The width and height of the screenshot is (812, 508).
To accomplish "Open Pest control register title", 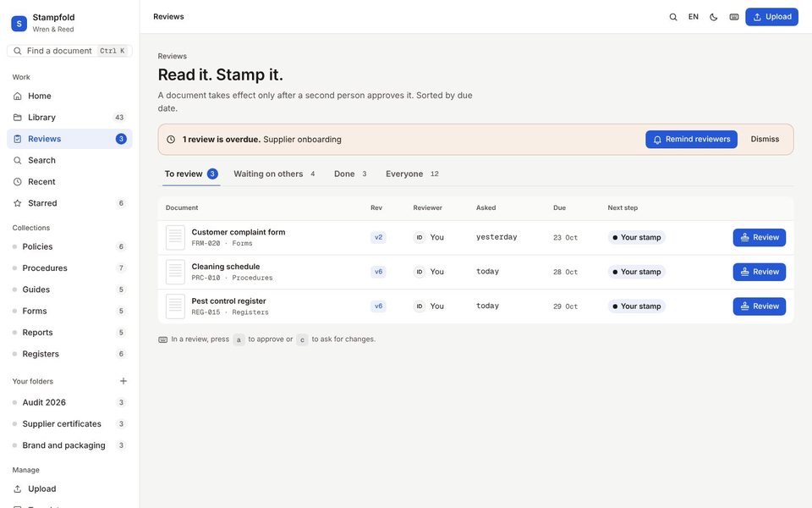I will point(229,301).
